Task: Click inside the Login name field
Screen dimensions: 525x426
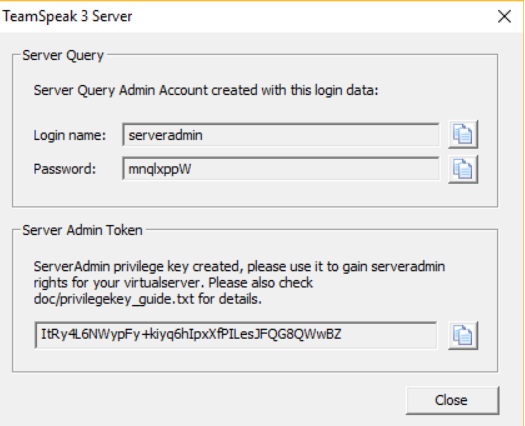Action: point(281,135)
